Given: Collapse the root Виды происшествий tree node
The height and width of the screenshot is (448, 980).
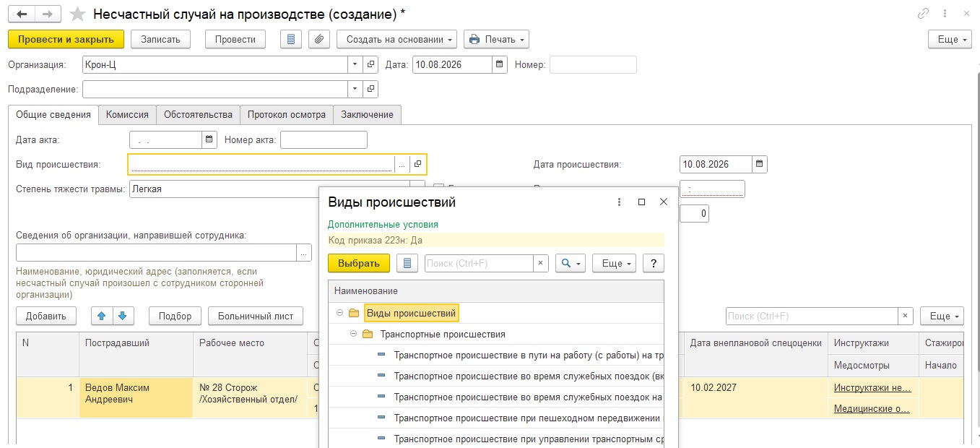Looking at the screenshot, I should tap(339, 313).
